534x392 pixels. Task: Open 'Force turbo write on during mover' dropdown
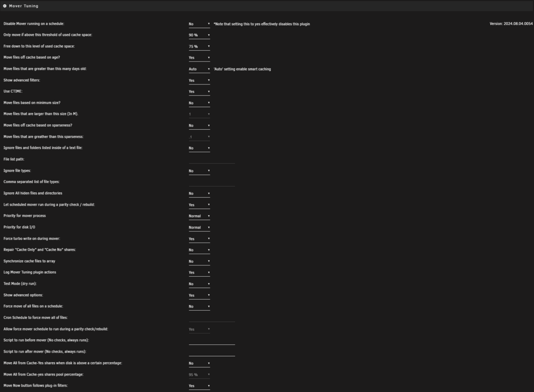click(199, 239)
